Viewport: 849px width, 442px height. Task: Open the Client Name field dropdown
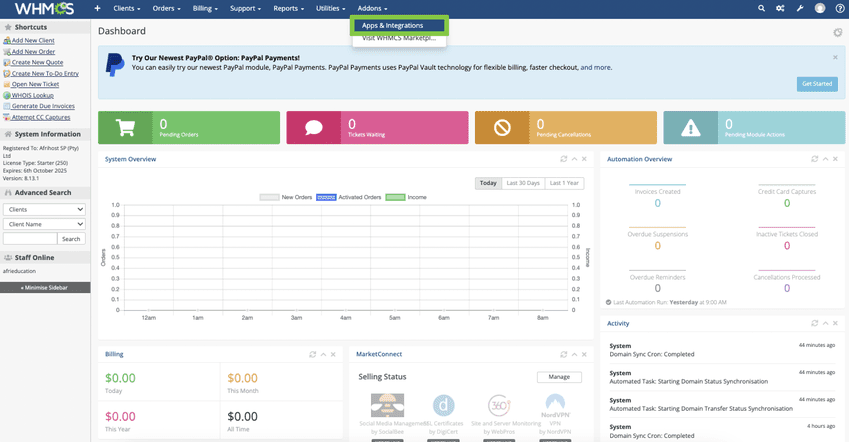click(x=44, y=225)
